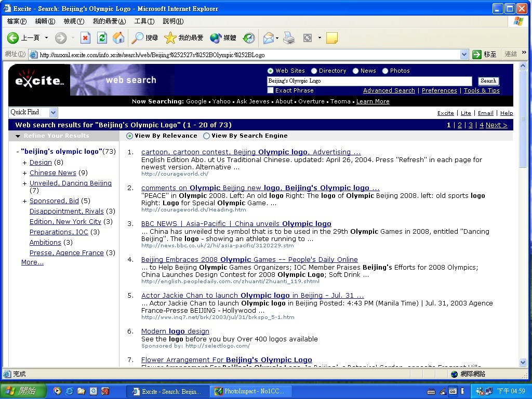
Task: Click the Home icon in toolbar
Action: click(x=118, y=37)
